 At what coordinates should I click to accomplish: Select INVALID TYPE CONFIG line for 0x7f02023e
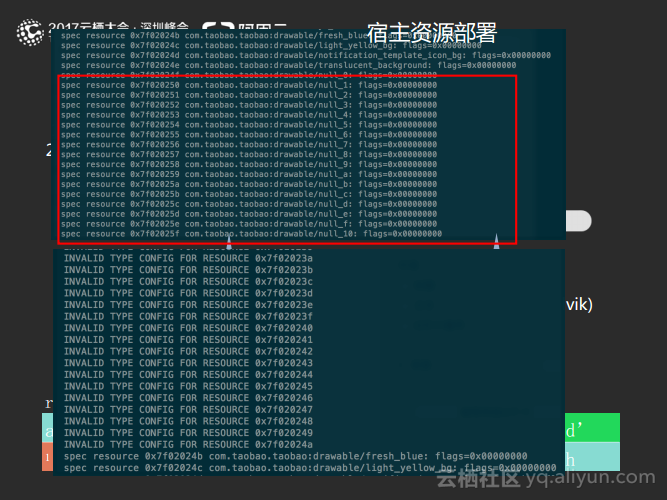[x=188, y=305]
